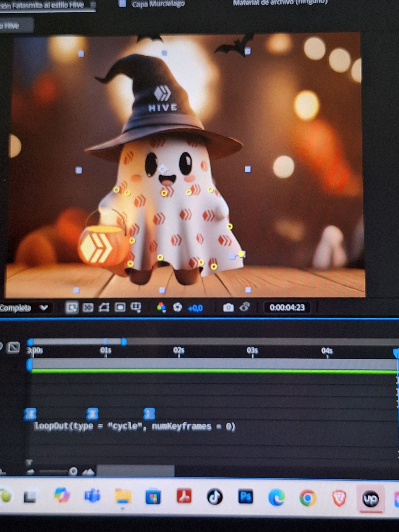Select the second keyframe on timeline
Viewport: 399px width, 532px height.
[92, 414]
